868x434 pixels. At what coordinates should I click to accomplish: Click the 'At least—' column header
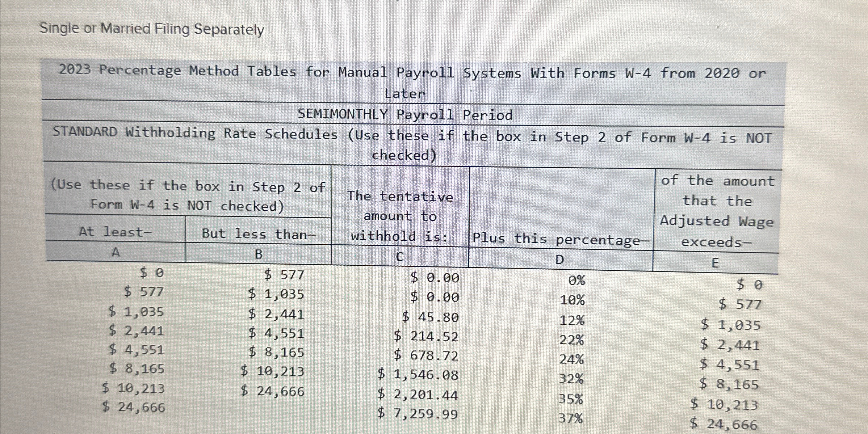[115, 232]
